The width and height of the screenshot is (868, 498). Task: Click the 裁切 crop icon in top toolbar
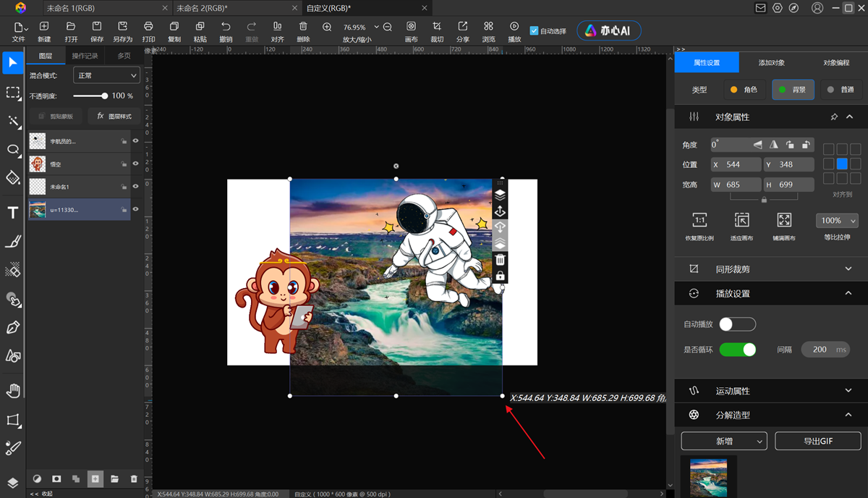[x=437, y=27]
